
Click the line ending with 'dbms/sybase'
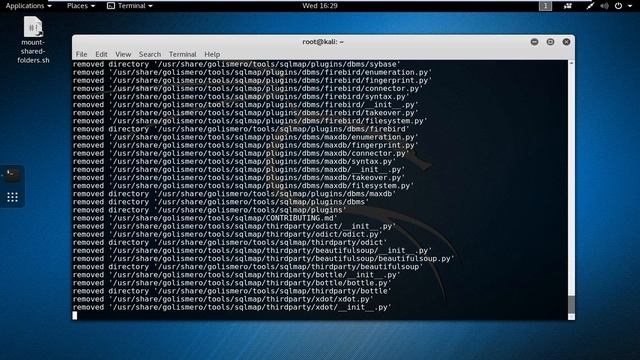(x=237, y=64)
